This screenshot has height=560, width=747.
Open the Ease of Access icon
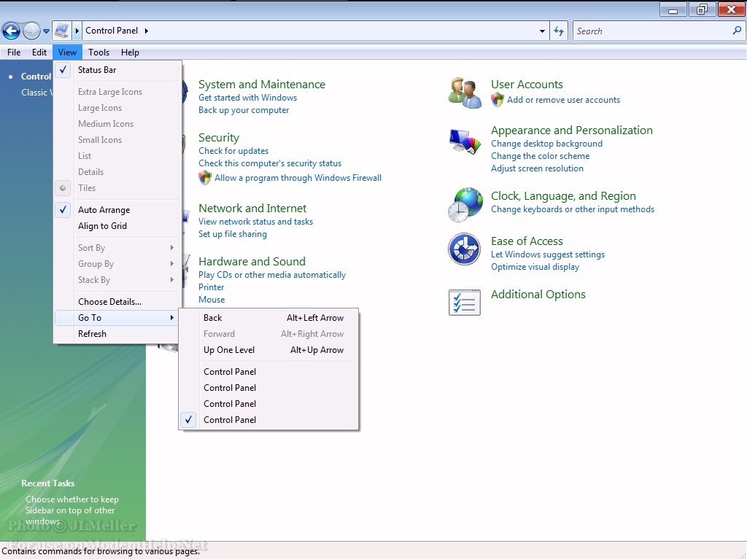click(x=465, y=249)
